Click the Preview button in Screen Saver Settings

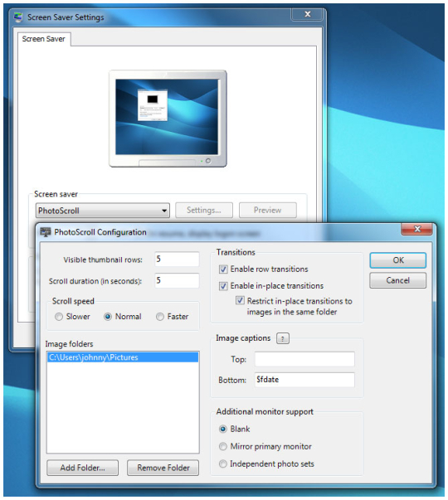coord(268,210)
